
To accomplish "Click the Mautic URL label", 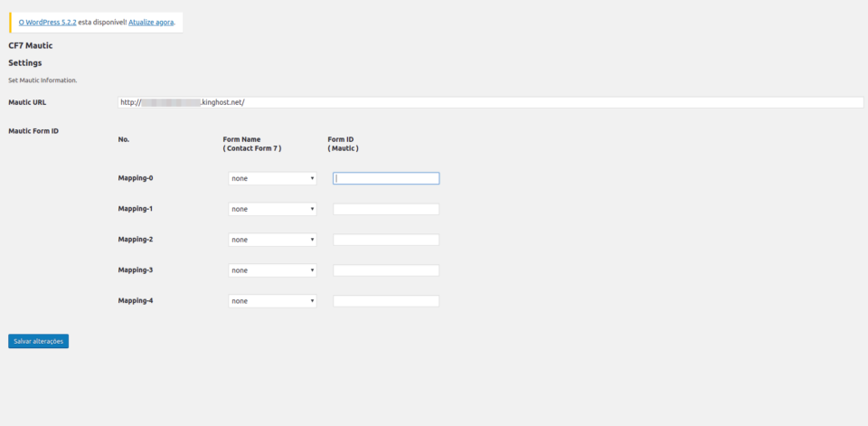I will click(x=28, y=102).
